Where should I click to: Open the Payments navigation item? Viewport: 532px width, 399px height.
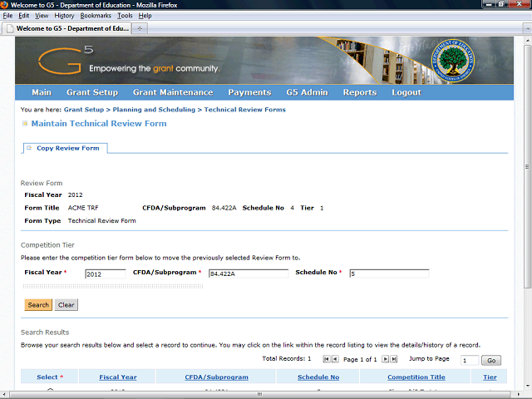249,92
